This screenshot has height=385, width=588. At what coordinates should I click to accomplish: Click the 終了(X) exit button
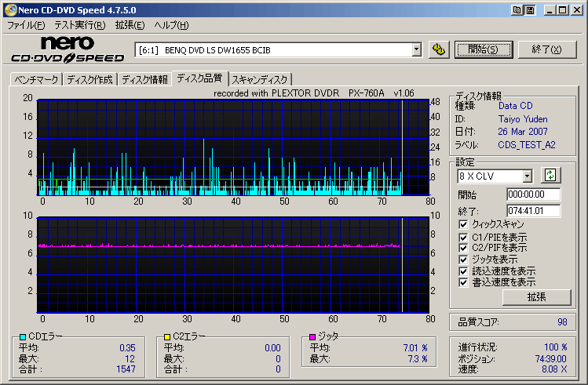[546, 49]
